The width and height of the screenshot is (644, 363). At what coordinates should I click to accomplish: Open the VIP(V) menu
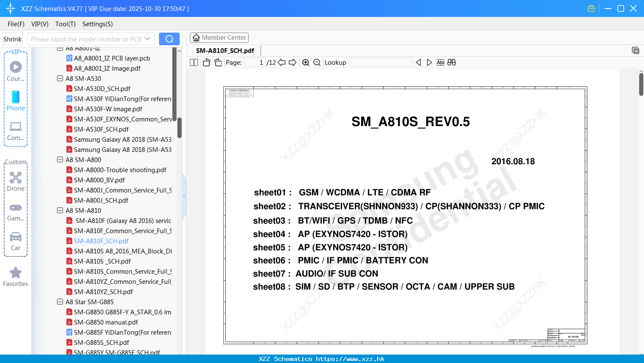pos(40,24)
